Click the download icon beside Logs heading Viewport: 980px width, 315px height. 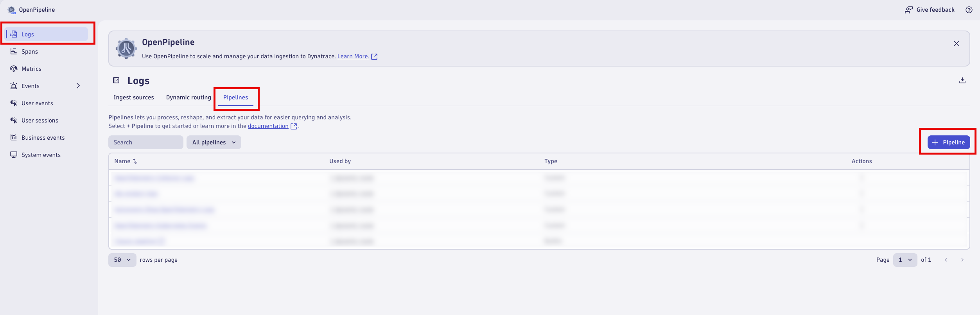point(962,80)
